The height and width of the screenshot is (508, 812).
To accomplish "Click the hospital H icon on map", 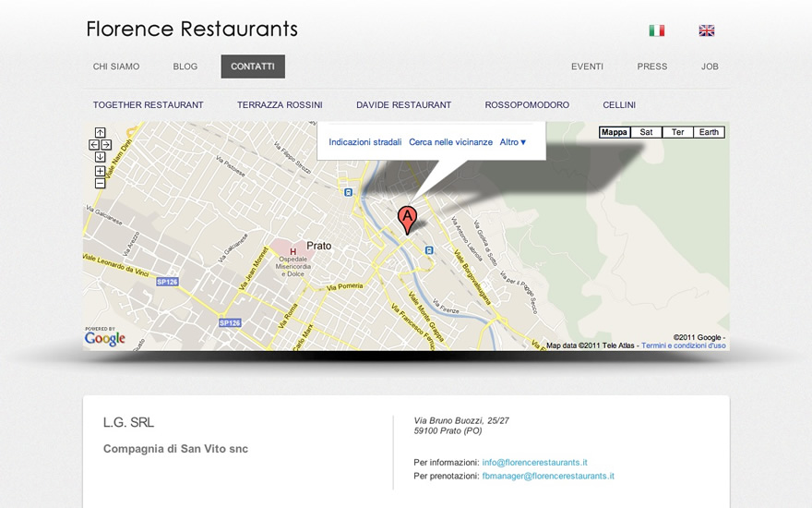I will point(293,251).
